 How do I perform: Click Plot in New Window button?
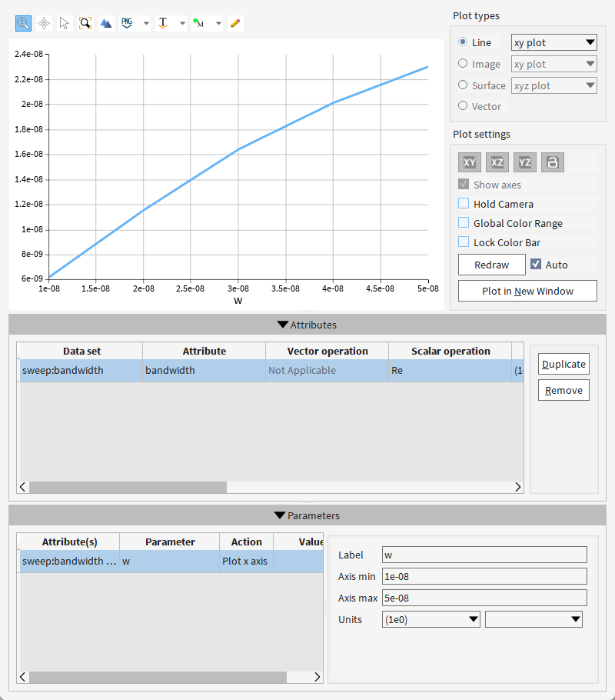[x=527, y=291]
